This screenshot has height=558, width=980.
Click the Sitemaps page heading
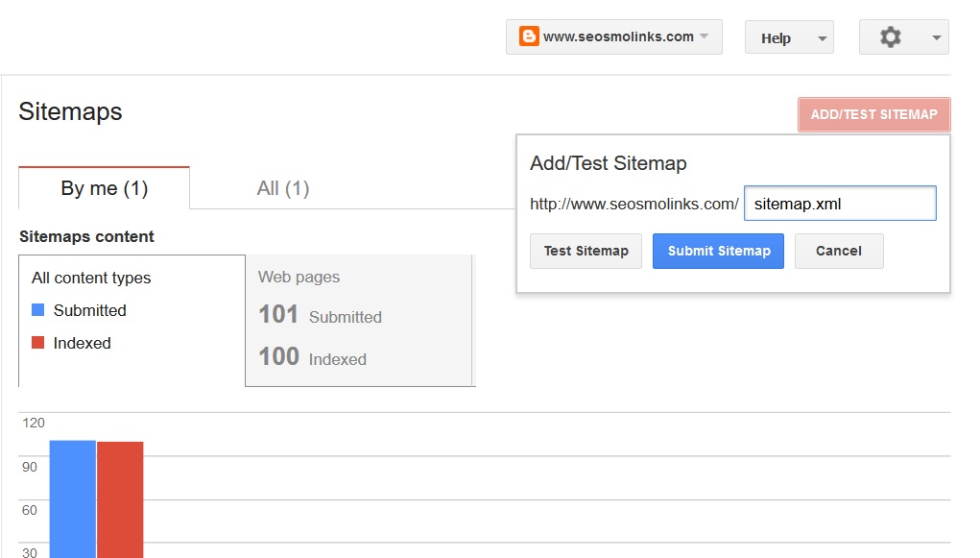point(71,111)
